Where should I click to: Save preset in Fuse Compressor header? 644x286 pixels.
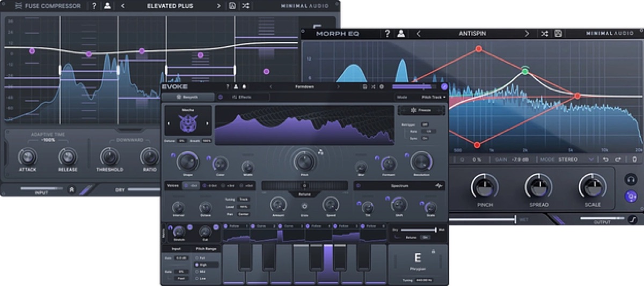[x=232, y=6]
